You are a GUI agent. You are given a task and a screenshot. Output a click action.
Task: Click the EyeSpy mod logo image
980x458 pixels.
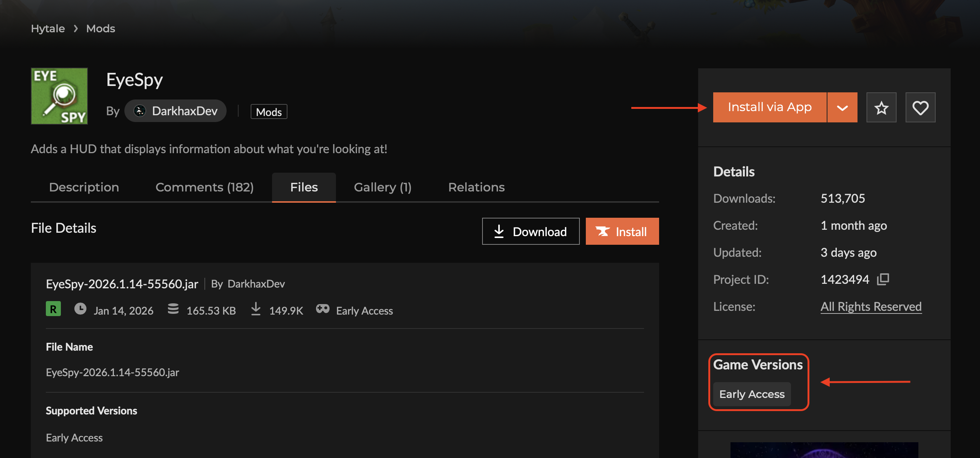point(59,96)
